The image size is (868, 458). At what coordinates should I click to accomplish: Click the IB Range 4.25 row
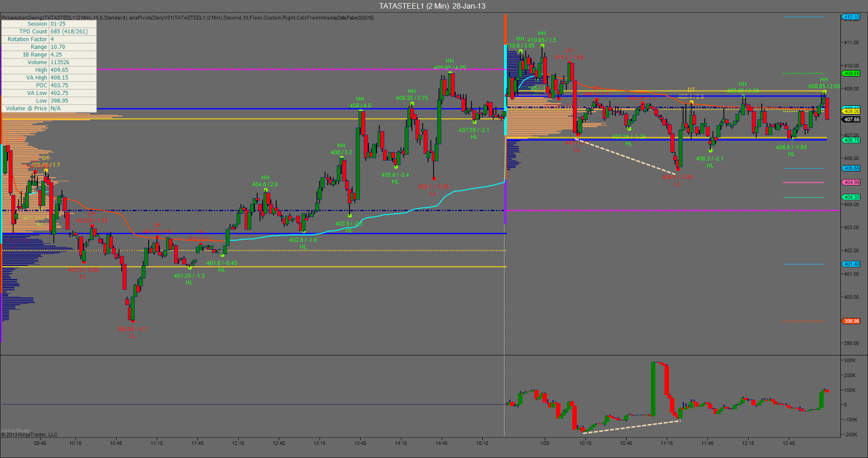[x=49, y=54]
